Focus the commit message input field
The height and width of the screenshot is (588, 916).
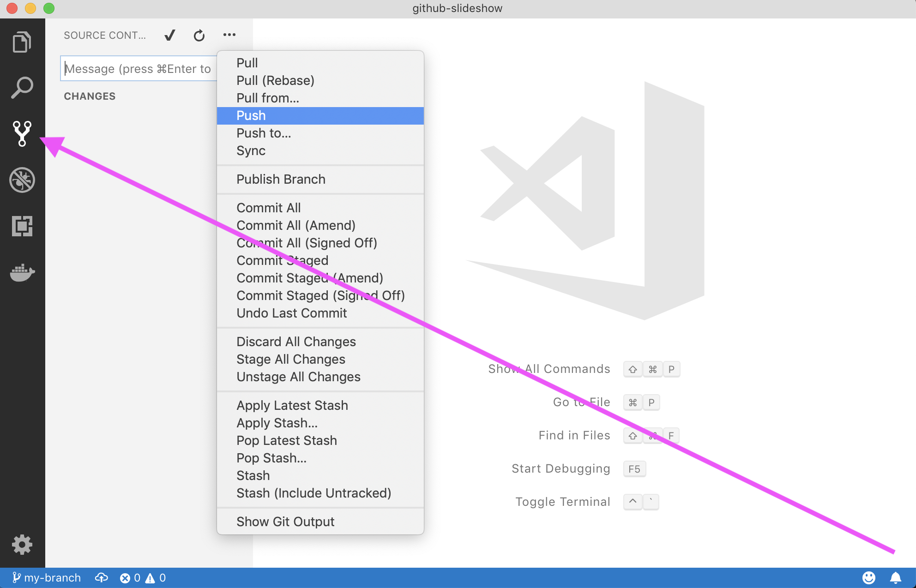point(139,69)
